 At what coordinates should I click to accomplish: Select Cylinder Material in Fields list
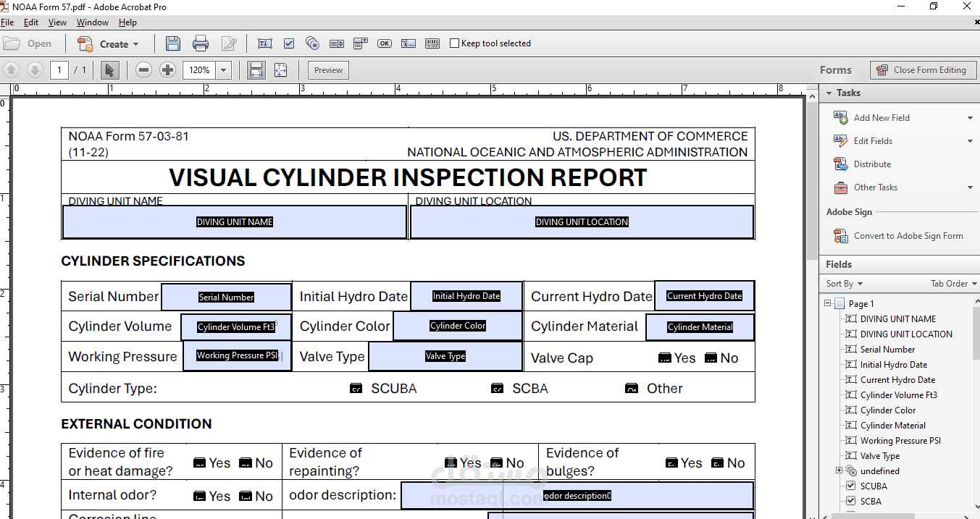coord(893,425)
